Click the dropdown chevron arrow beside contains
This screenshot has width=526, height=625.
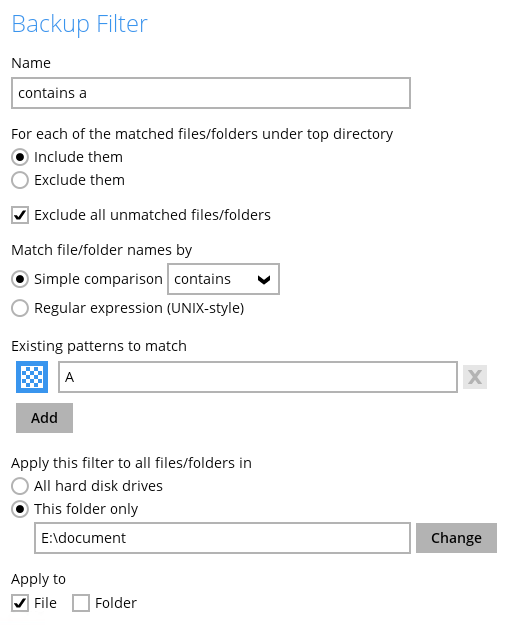click(x=264, y=280)
